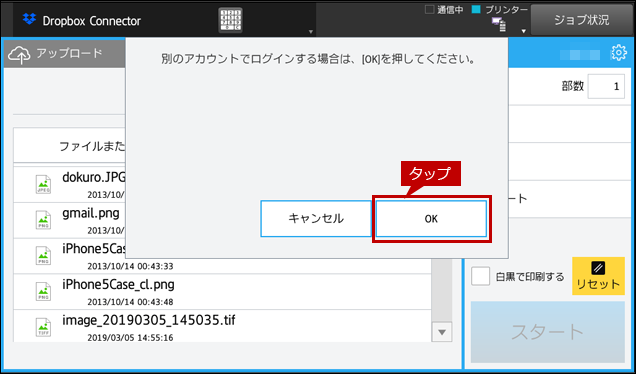Select the iPhone5Case_cl.png file
This screenshot has height=374, width=636.
222,292
